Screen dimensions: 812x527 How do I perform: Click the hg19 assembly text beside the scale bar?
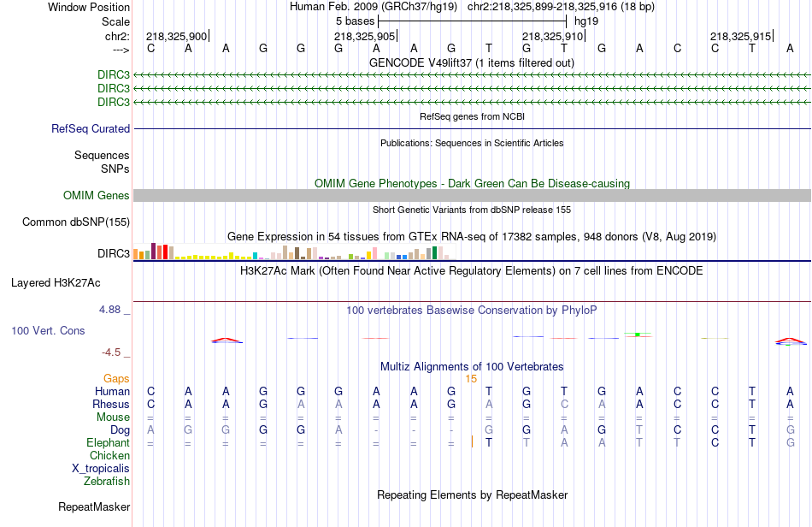586,21
